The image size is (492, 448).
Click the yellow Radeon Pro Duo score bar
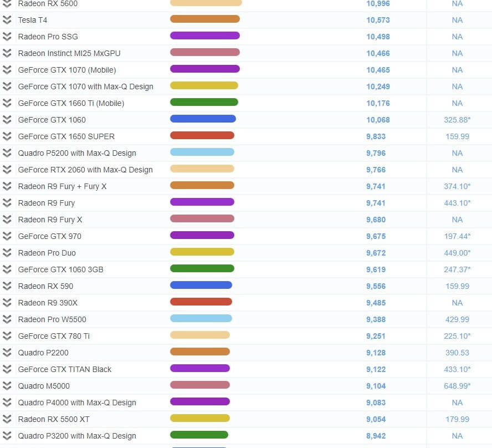202,252
